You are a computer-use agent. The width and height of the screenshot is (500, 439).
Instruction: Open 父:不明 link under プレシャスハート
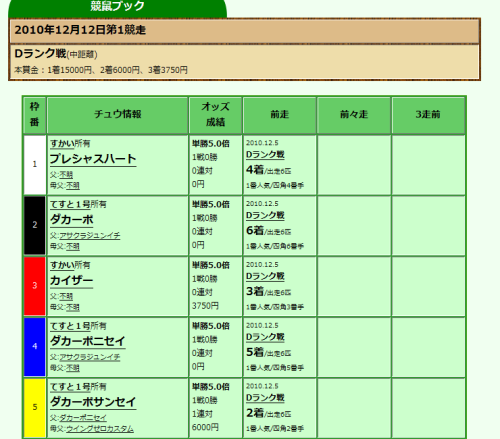point(66,175)
